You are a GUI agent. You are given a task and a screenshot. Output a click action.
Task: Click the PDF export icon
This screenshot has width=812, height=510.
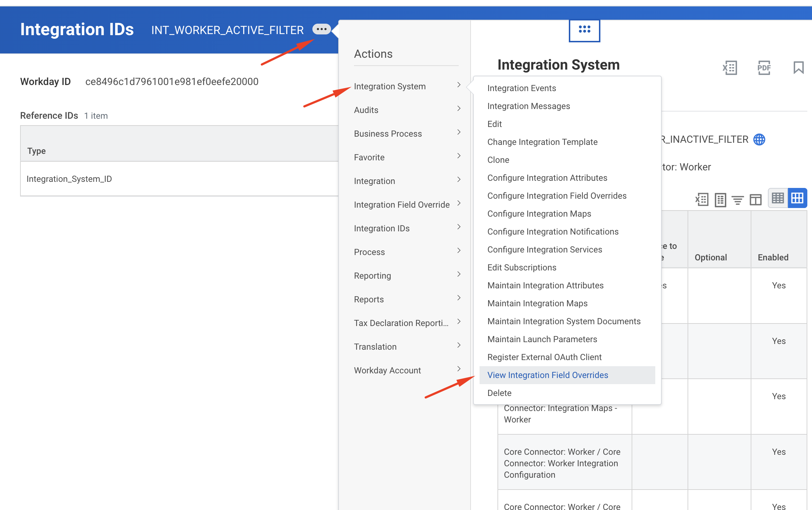point(764,67)
